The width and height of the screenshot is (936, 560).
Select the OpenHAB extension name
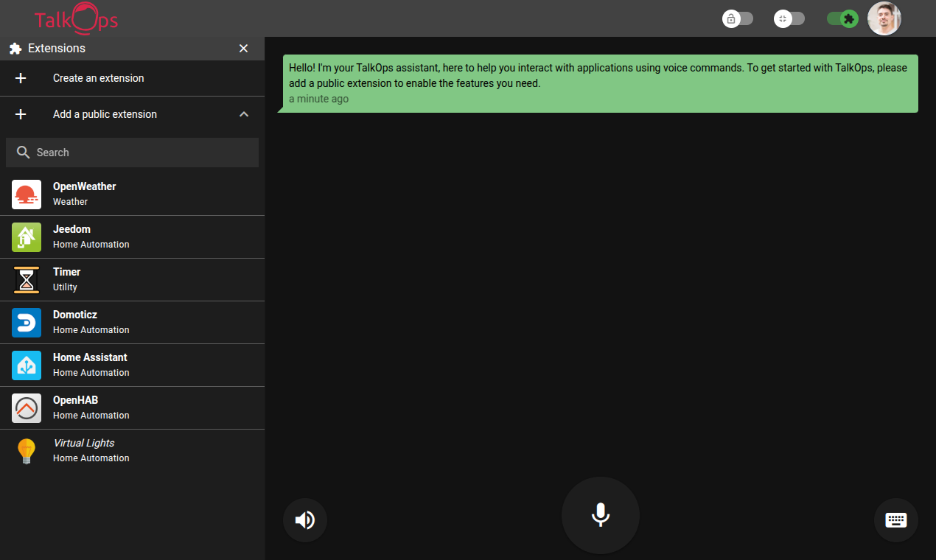(x=75, y=400)
